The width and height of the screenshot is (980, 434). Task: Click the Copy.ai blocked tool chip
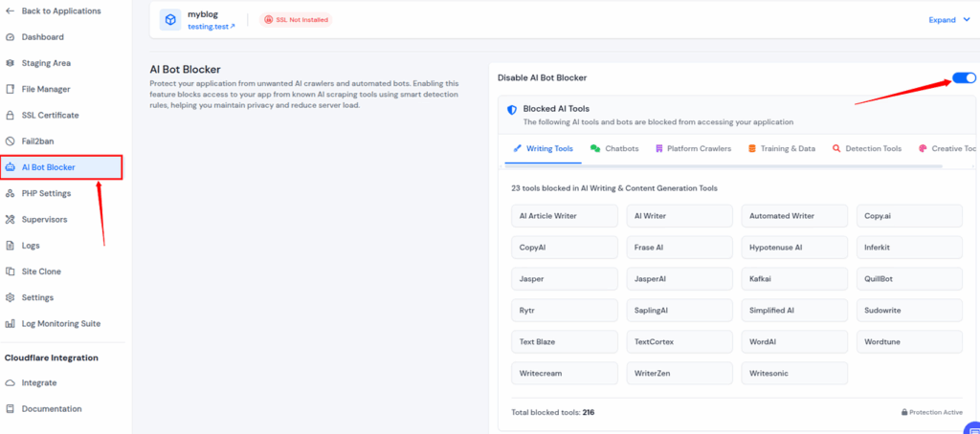tap(909, 216)
